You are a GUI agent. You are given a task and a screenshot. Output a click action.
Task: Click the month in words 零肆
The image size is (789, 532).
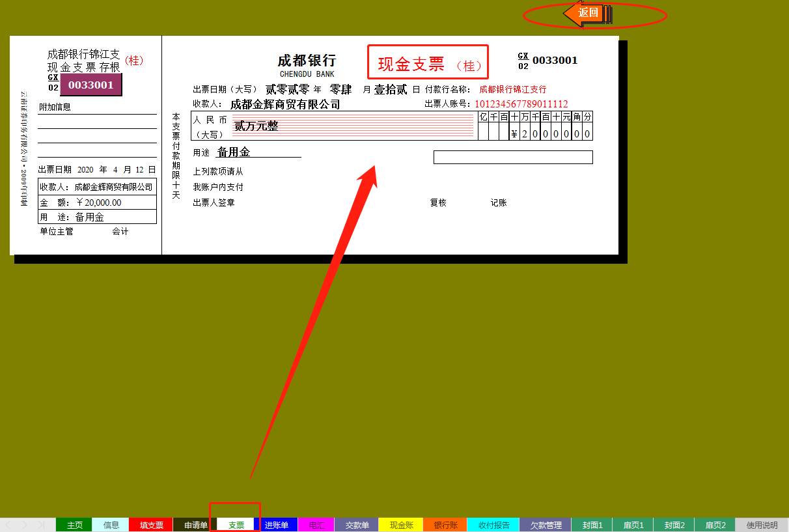point(340,89)
